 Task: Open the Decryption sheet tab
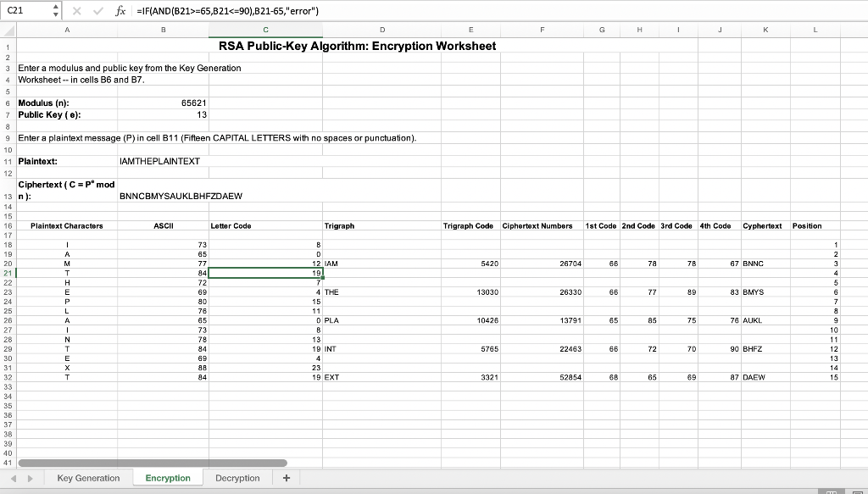237,478
